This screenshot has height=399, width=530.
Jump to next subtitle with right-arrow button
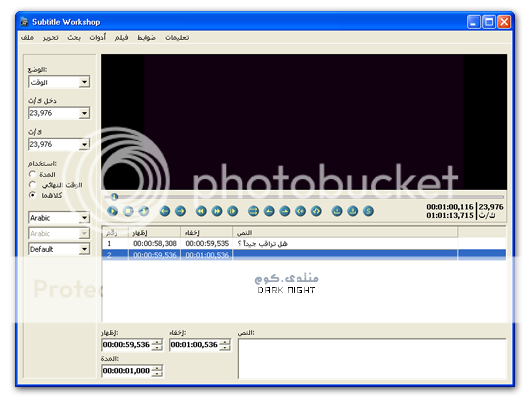click(180, 211)
